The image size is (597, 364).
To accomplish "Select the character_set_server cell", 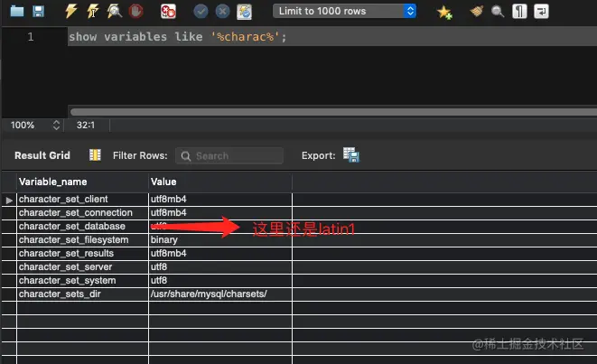I will (x=82, y=267).
